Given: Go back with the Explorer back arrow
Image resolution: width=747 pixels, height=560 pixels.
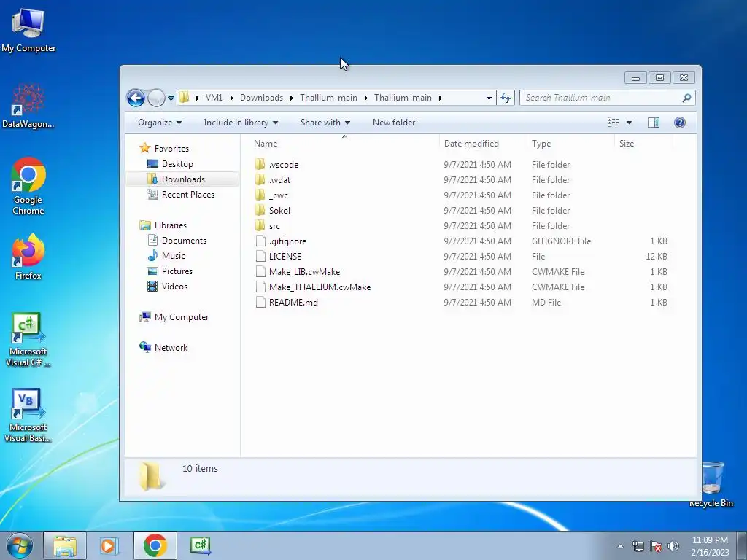Looking at the screenshot, I should tap(136, 98).
